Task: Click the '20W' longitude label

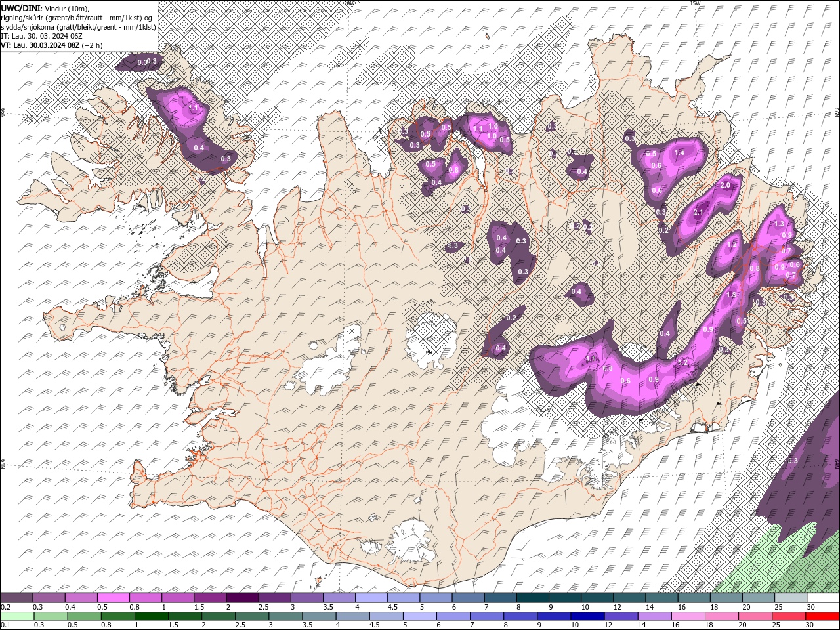Action: point(349,3)
